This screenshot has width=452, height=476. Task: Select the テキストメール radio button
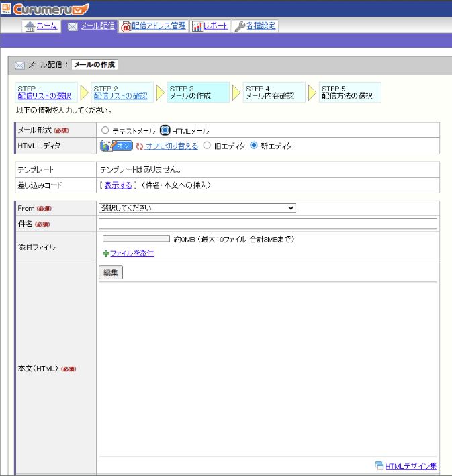tap(105, 130)
